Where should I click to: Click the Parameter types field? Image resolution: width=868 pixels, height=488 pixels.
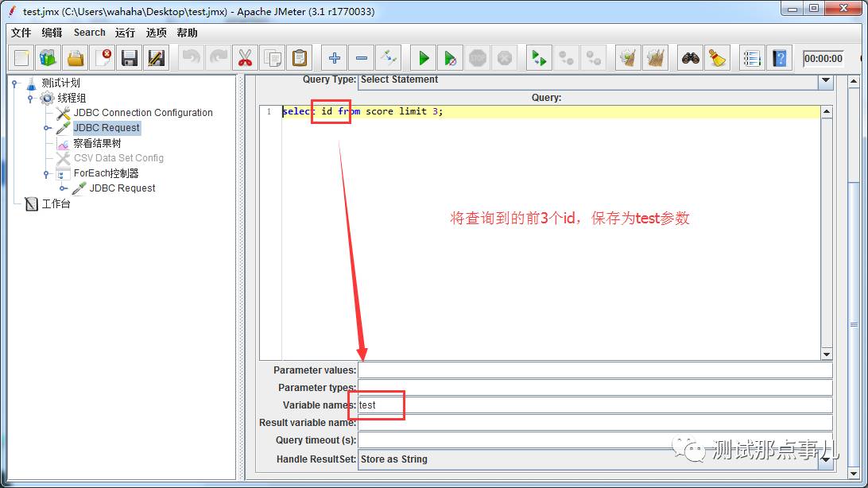[x=595, y=387]
